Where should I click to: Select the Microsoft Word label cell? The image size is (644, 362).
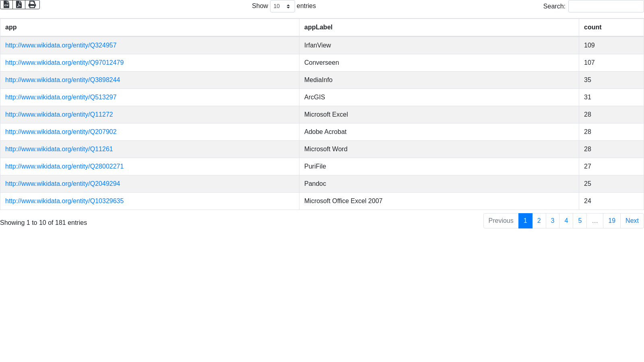[439, 149]
